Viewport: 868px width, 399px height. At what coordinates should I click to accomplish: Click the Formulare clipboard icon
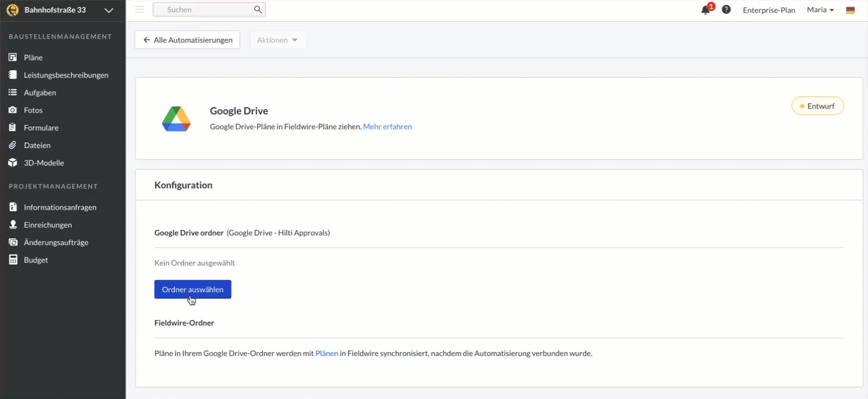(13, 128)
